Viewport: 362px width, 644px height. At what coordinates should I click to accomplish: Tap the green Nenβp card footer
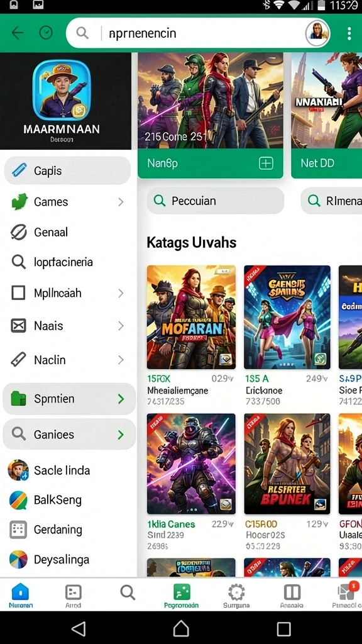click(211, 164)
